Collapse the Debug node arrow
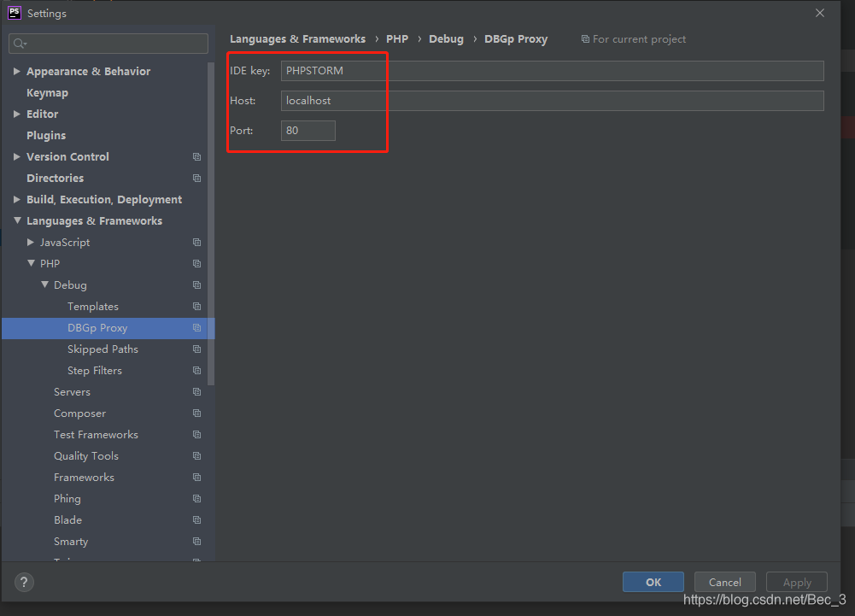This screenshot has width=855, height=616. point(44,285)
